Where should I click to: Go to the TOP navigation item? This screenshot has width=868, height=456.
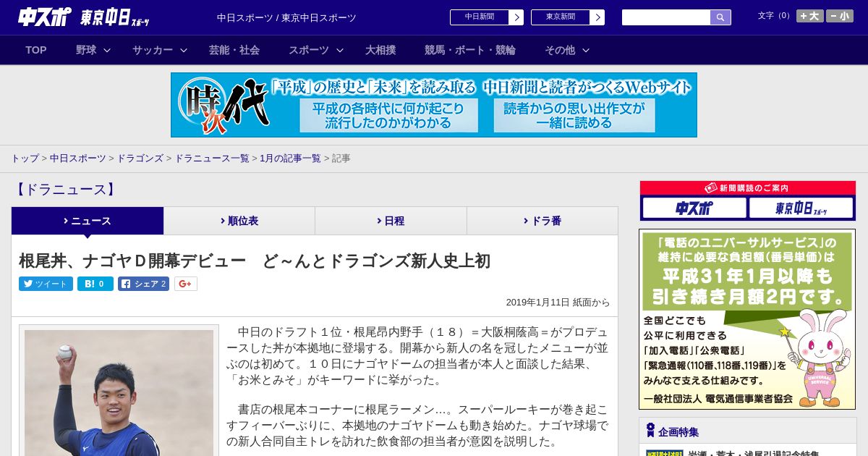tap(36, 50)
